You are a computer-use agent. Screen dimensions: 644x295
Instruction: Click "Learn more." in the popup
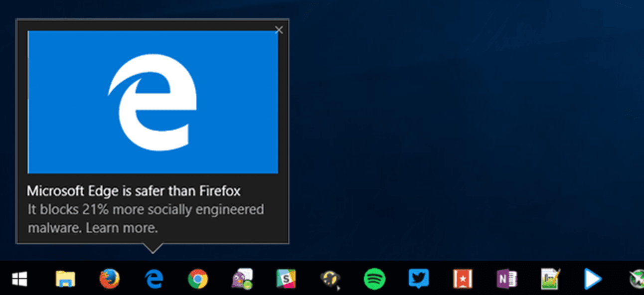(x=122, y=228)
